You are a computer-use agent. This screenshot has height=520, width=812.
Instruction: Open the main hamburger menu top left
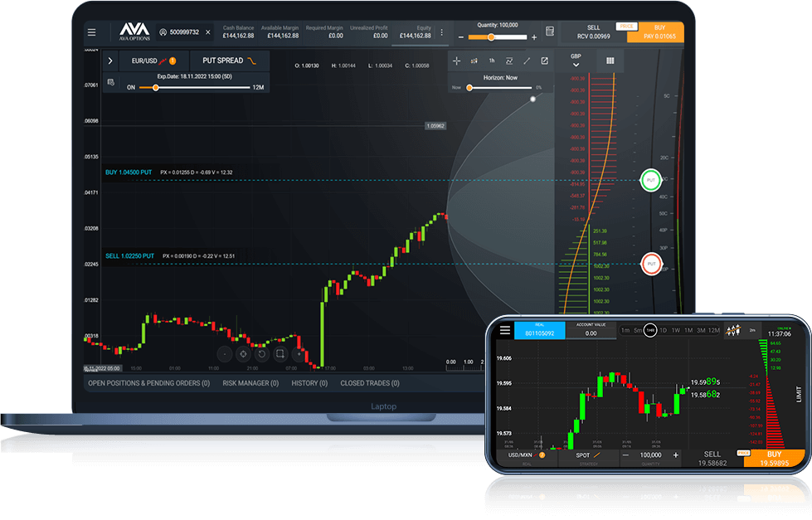pyautogui.click(x=92, y=31)
